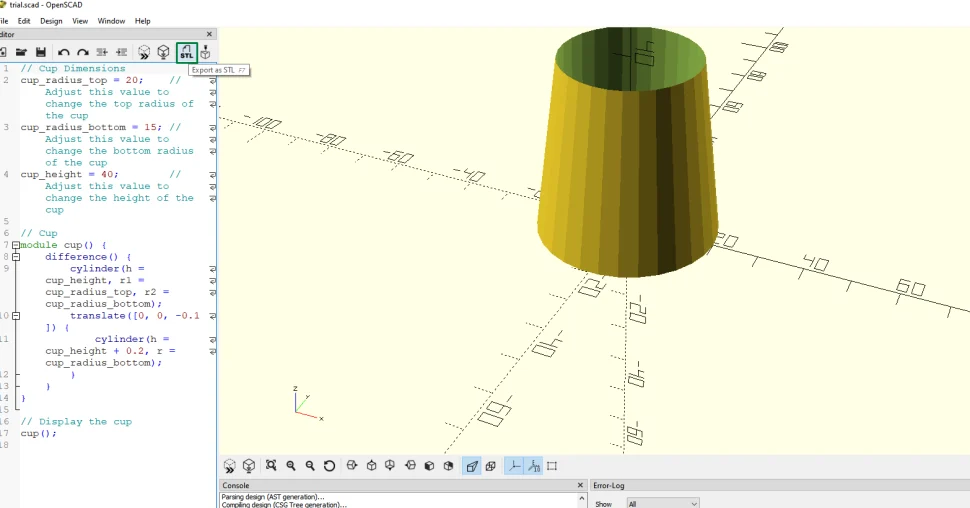Click the Redo arrow in editor toolbar
970x508 pixels.
[x=83, y=53]
